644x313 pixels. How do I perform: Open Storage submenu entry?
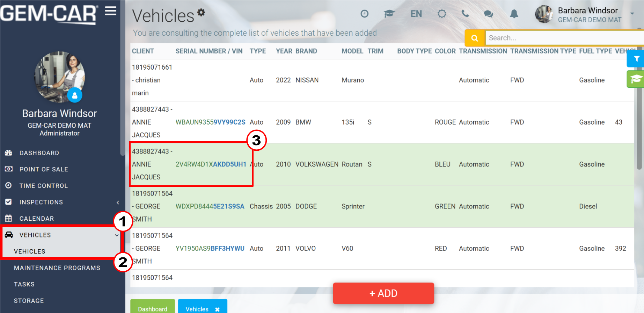[29, 301]
